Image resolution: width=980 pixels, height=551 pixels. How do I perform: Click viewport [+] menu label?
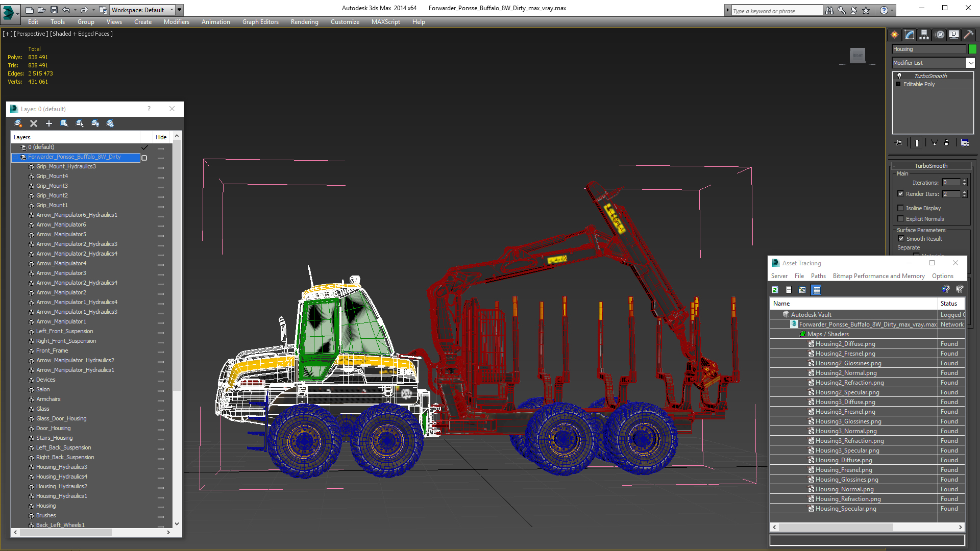[7, 34]
